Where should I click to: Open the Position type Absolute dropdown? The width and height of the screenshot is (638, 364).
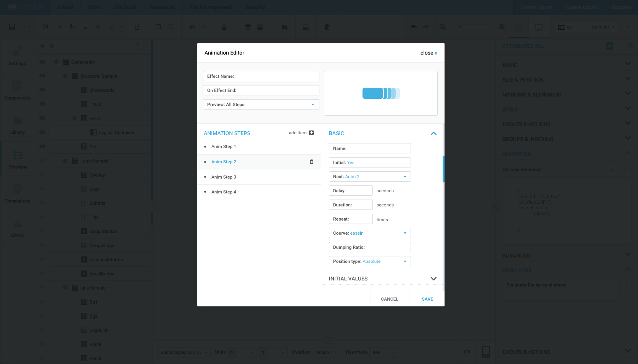click(x=370, y=261)
